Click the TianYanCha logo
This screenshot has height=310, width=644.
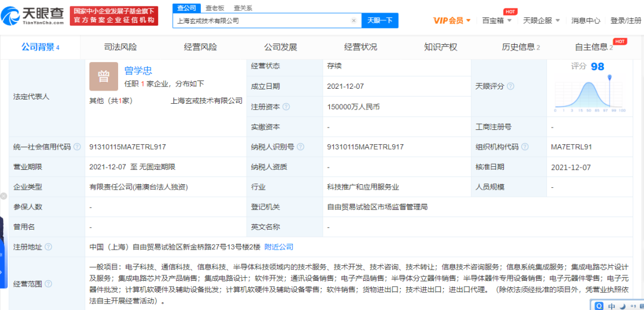[35, 15]
